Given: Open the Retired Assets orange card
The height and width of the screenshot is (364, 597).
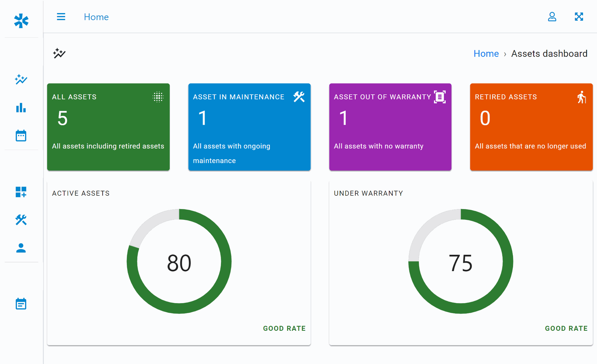Looking at the screenshot, I should click(531, 127).
